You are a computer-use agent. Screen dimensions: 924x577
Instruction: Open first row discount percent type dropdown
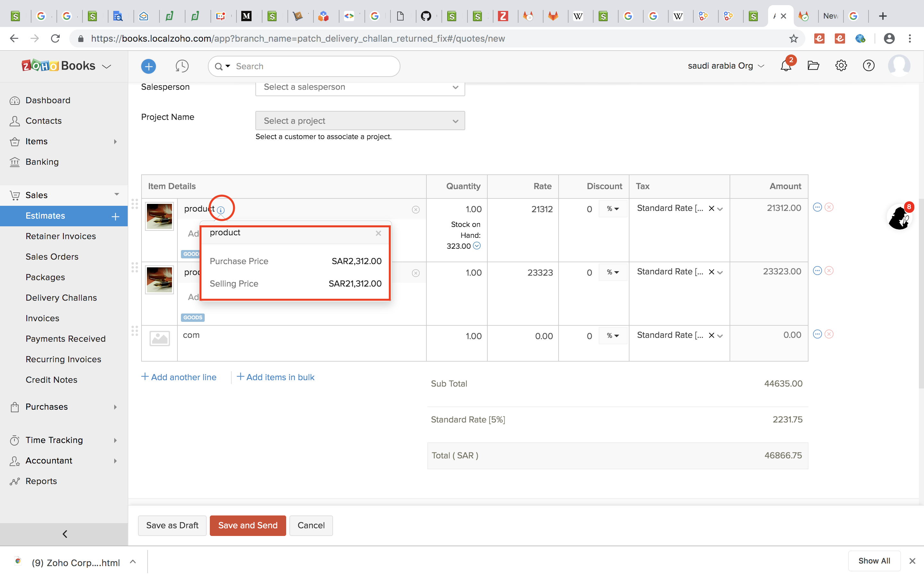[x=612, y=209]
